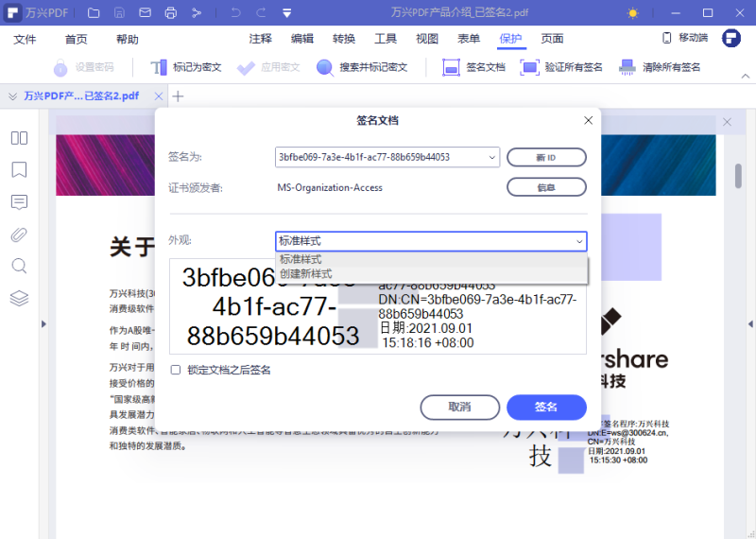Close the 已签名2.pdf document tab
The width and height of the screenshot is (756, 539).
click(158, 96)
